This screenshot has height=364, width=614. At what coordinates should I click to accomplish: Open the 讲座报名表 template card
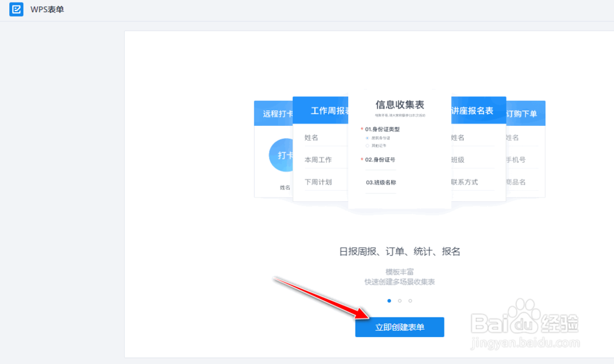click(x=478, y=149)
